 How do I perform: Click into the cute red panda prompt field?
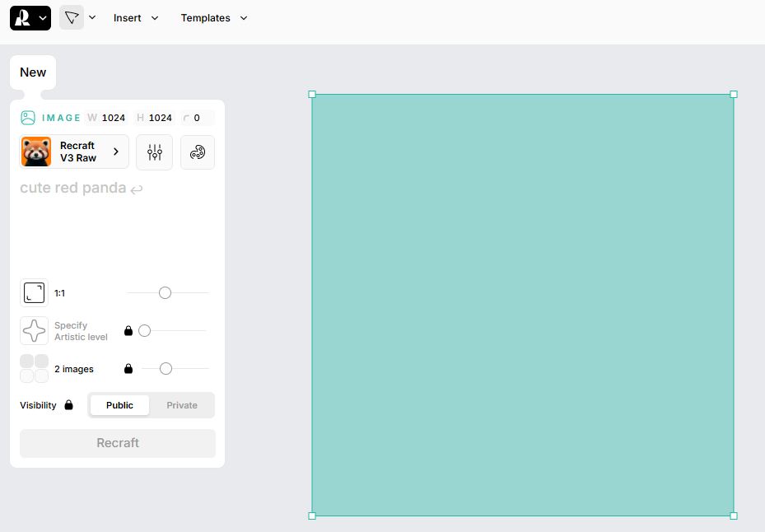[x=117, y=225]
